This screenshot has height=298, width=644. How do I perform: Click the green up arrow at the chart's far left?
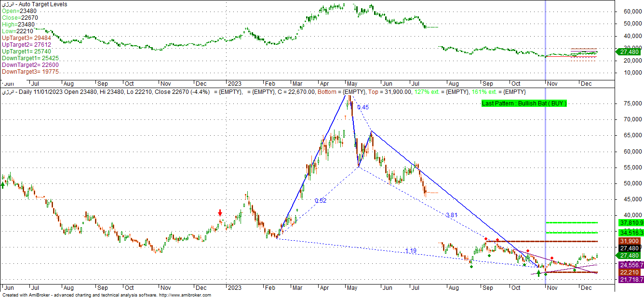click(3, 184)
